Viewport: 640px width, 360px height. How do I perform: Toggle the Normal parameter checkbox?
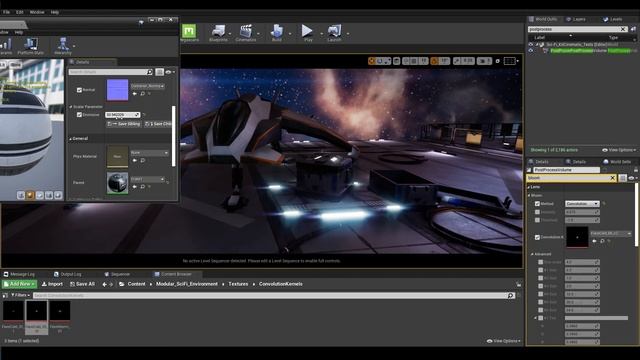click(79, 90)
